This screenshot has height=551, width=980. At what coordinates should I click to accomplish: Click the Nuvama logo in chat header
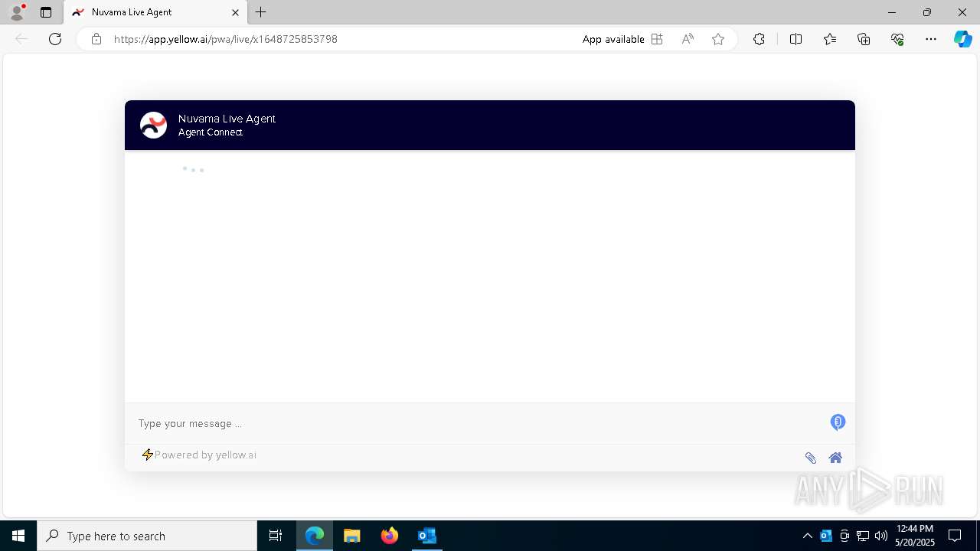[153, 125]
